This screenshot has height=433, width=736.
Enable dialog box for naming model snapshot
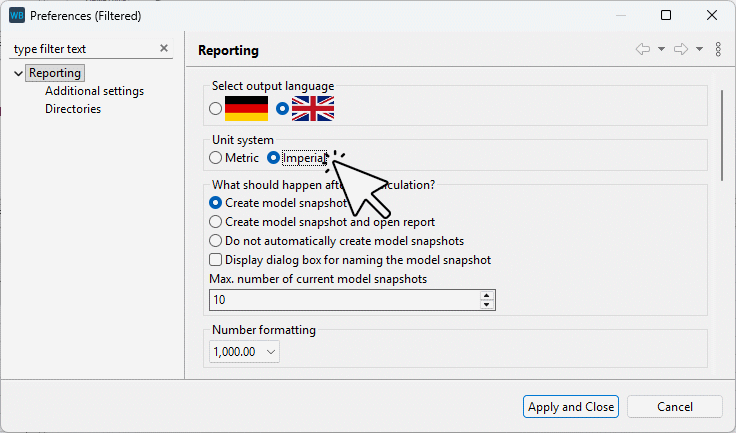click(x=215, y=260)
